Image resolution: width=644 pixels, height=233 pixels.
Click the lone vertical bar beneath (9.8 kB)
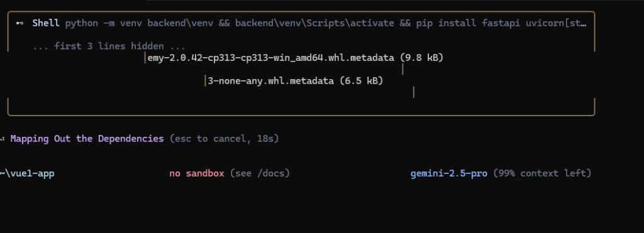(x=402, y=69)
